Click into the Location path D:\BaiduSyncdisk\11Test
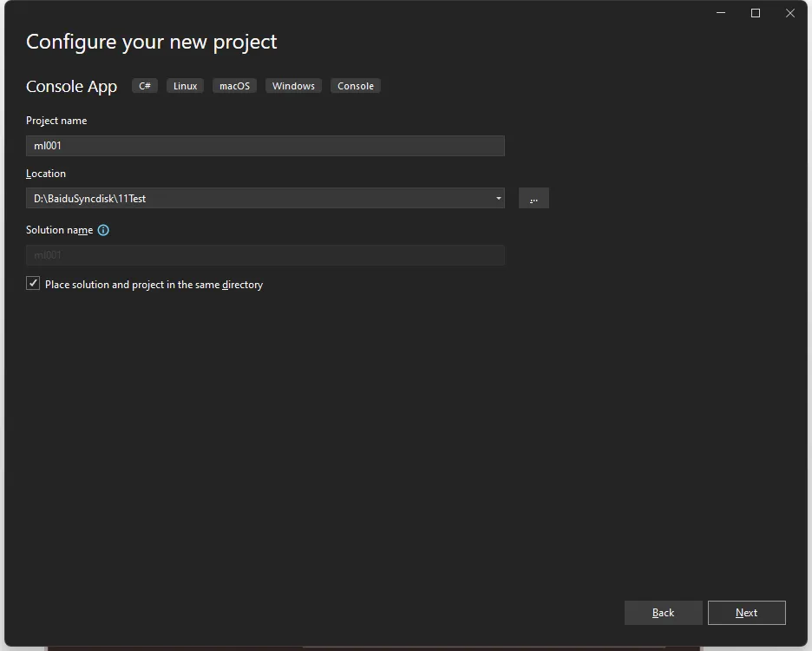 pyautogui.click(x=260, y=199)
